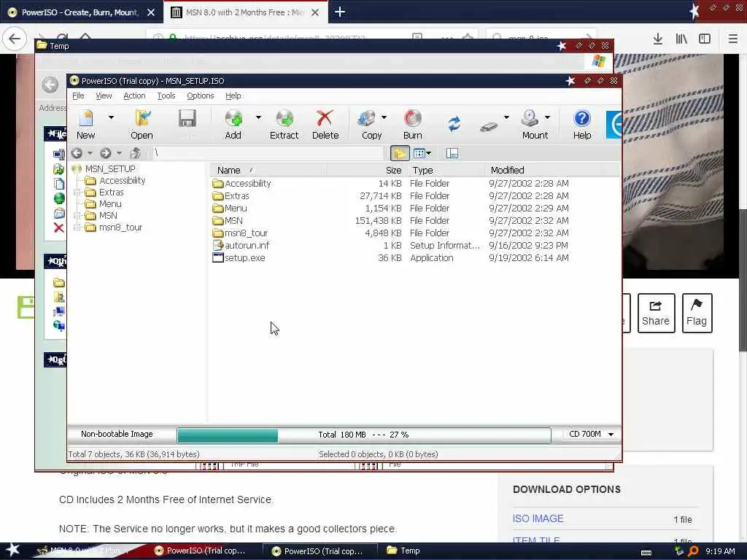Open the ISO IMAGE download link
747x560 pixels.
pos(538,518)
